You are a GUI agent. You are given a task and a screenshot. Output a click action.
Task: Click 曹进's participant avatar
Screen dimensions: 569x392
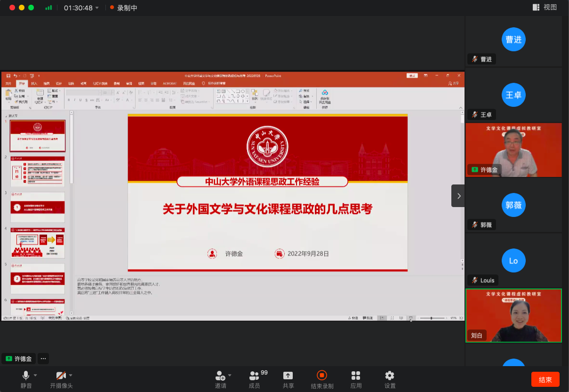coord(513,40)
